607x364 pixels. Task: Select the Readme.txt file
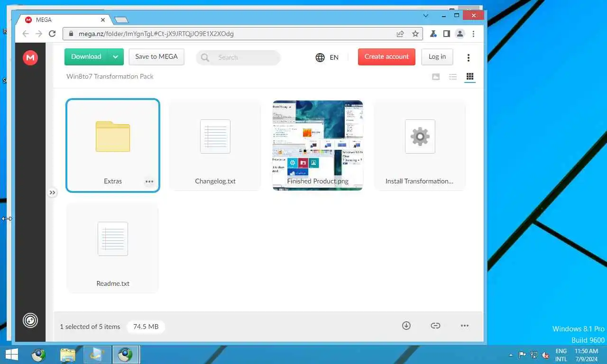[113, 248]
